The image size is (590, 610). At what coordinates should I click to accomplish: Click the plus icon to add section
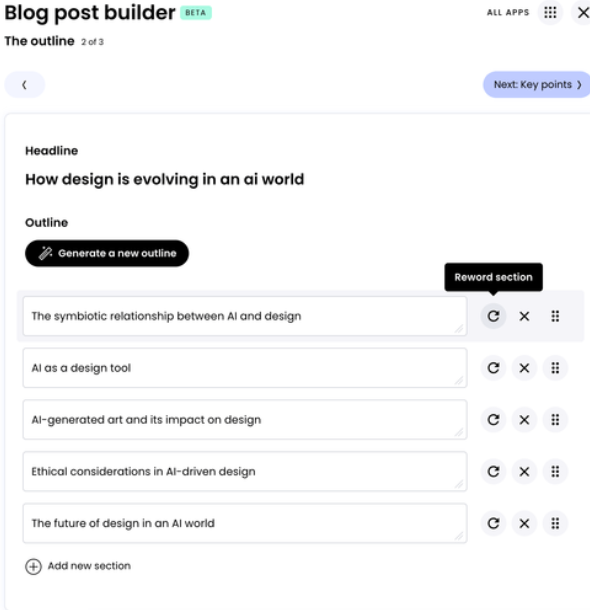coord(33,566)
